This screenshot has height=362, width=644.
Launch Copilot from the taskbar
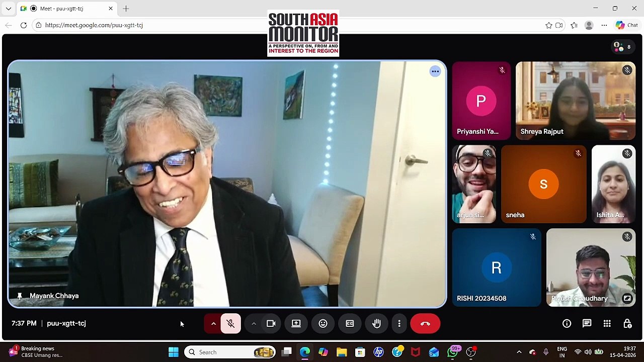click(x=323, y=352)
